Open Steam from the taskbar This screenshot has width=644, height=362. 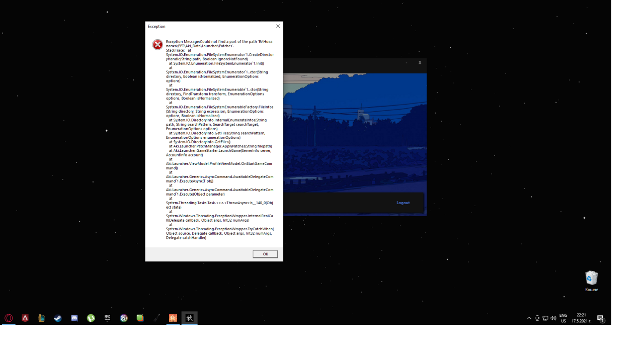(58, 318)
